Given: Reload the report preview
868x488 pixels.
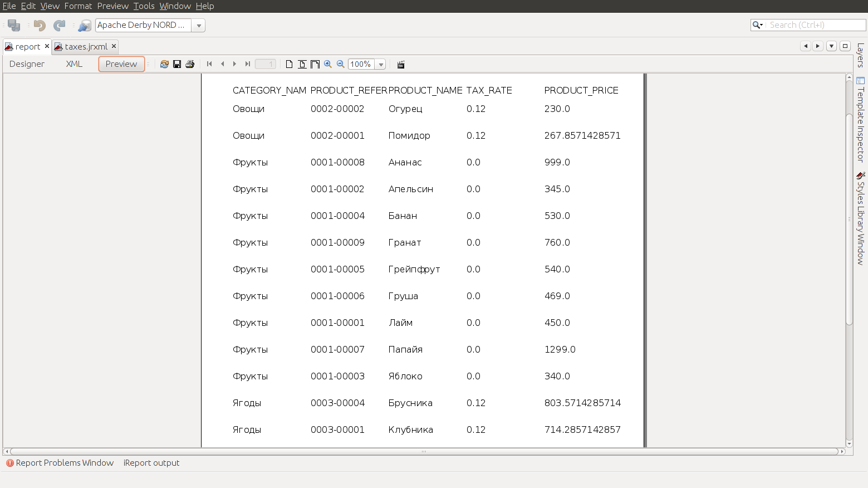Looking at the screenshot, I should tap(164, 64).
